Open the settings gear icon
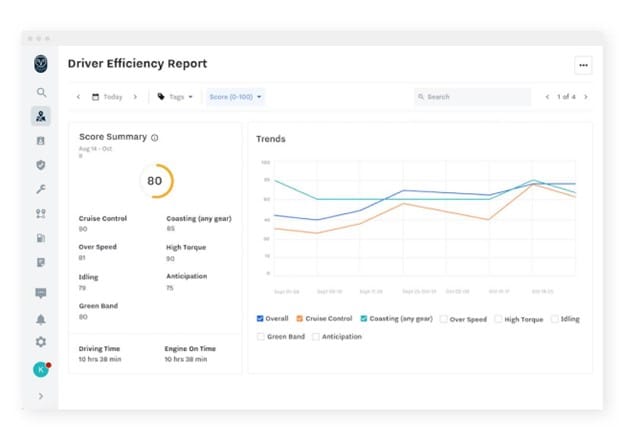Image resolution: width=624 pixels, height=440 pixels. pyautogui.click(x=41, y=342)
